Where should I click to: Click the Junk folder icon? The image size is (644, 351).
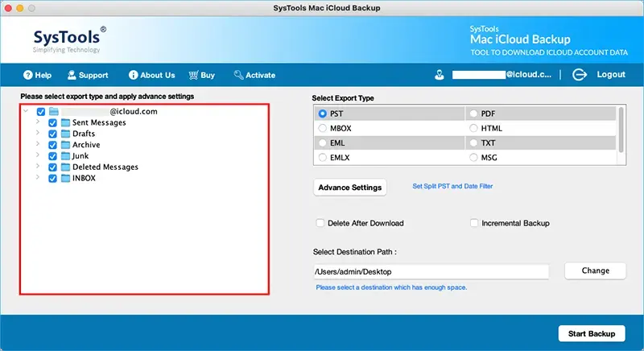[66, 156]
